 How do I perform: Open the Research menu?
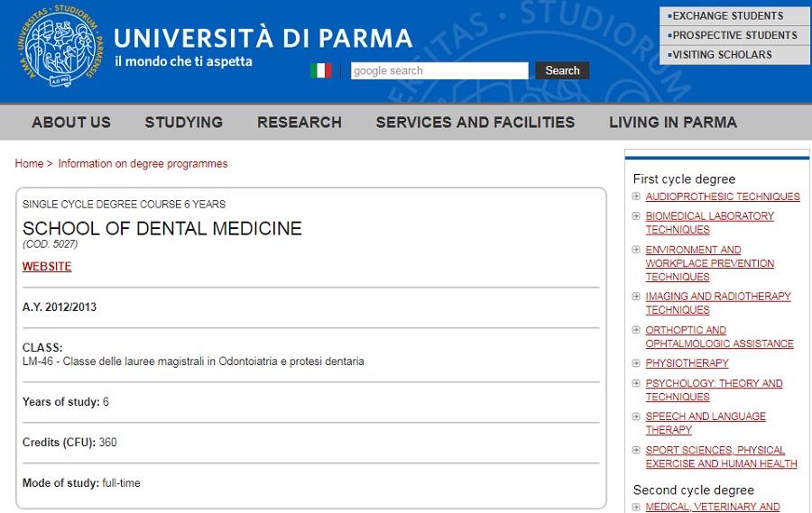click(300, 123)
